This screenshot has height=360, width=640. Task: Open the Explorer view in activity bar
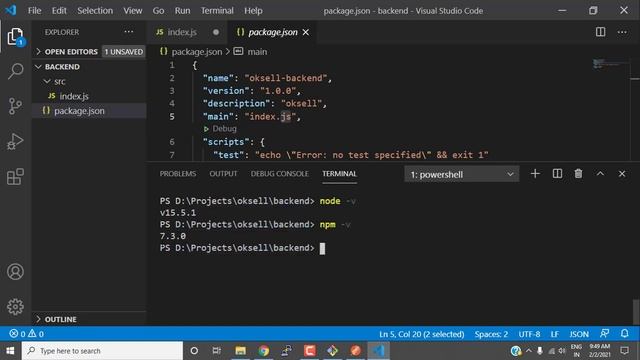point(15,37)
